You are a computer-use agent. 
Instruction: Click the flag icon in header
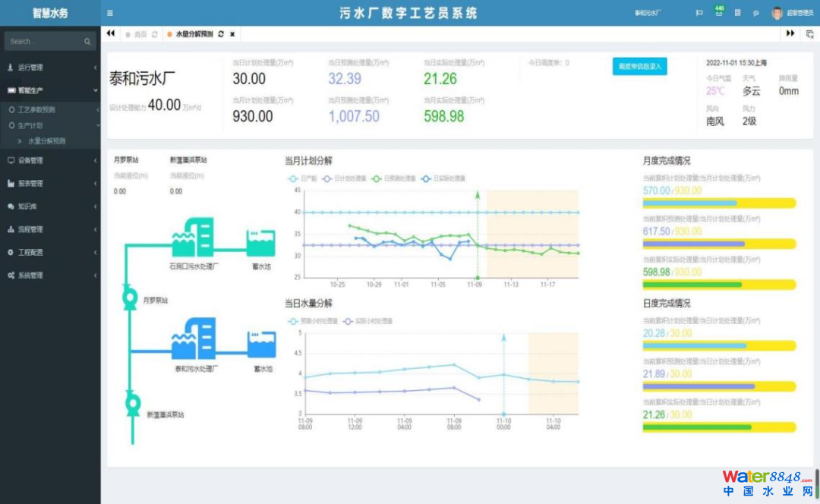click(x=699, y=13)
